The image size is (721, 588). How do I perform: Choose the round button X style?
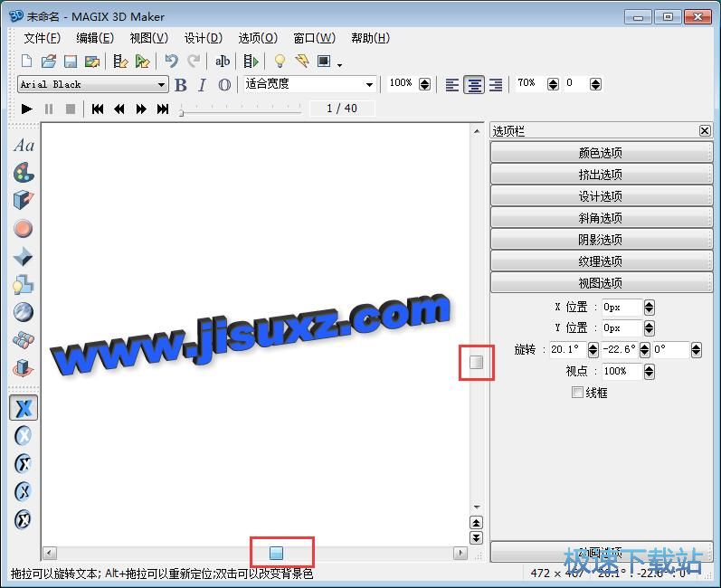pos(24,436)
